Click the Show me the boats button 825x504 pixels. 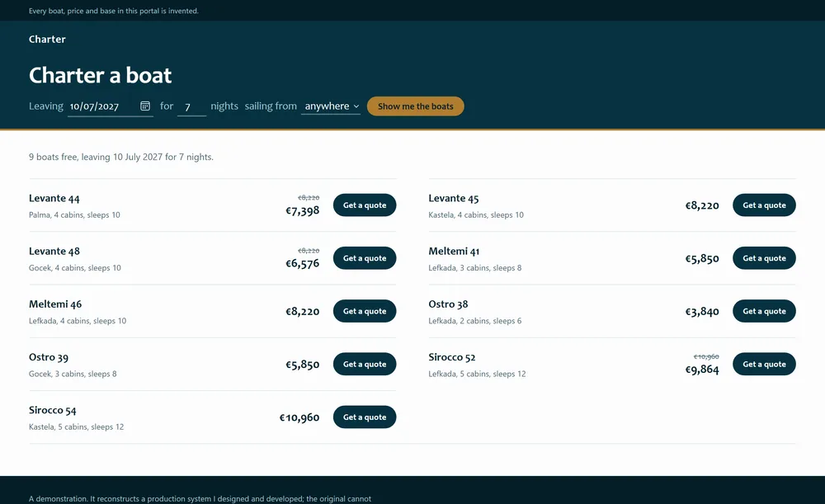415,106
